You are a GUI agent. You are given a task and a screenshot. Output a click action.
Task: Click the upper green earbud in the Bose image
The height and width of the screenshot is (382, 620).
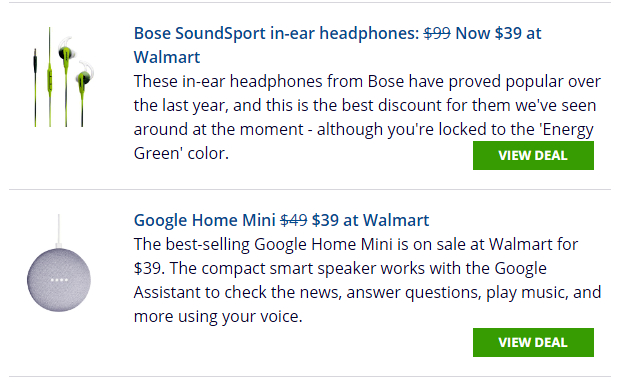(66, 51)
